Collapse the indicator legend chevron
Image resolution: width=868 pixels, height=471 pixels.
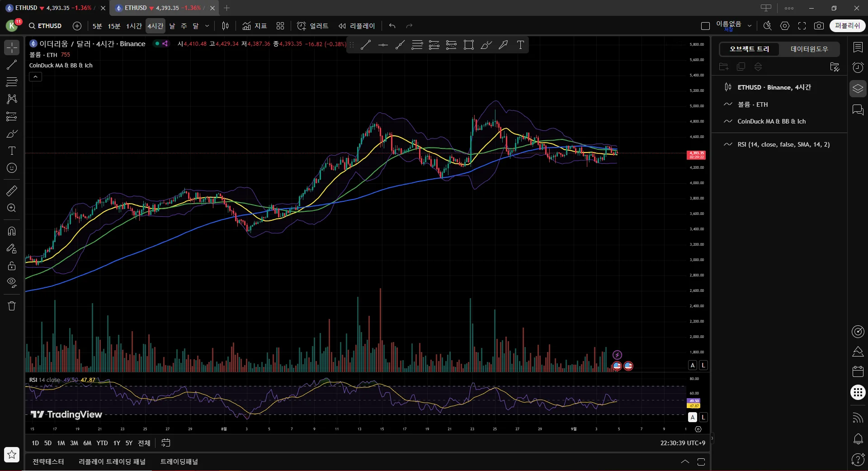35,77
